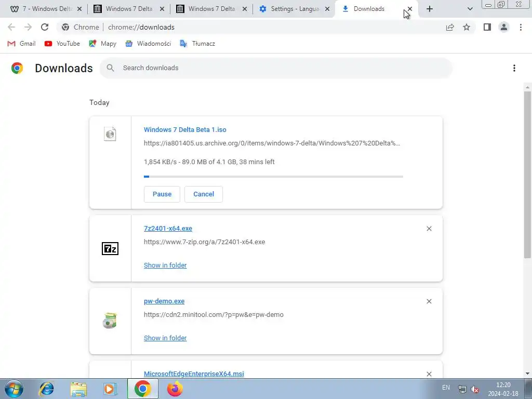The height and width of the screenshot is (399, 532).
Task: Open Windows Media Player from the taskbar
Action: click(110, 389)
